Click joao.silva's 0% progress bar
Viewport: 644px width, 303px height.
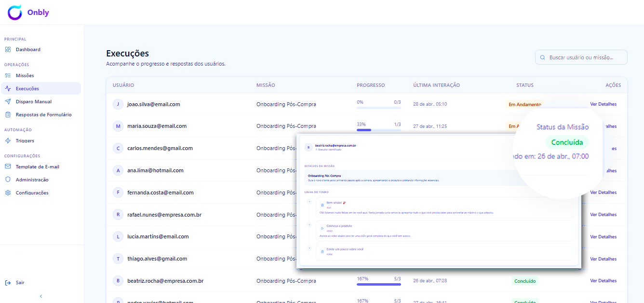coord(379,108)
